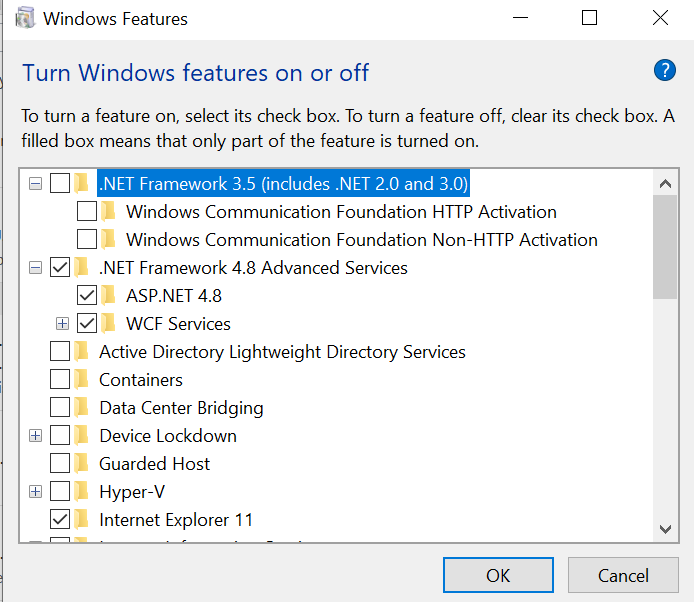
Task: Click the folder icon next to Hyper-V
Action: tap(81, 492)
